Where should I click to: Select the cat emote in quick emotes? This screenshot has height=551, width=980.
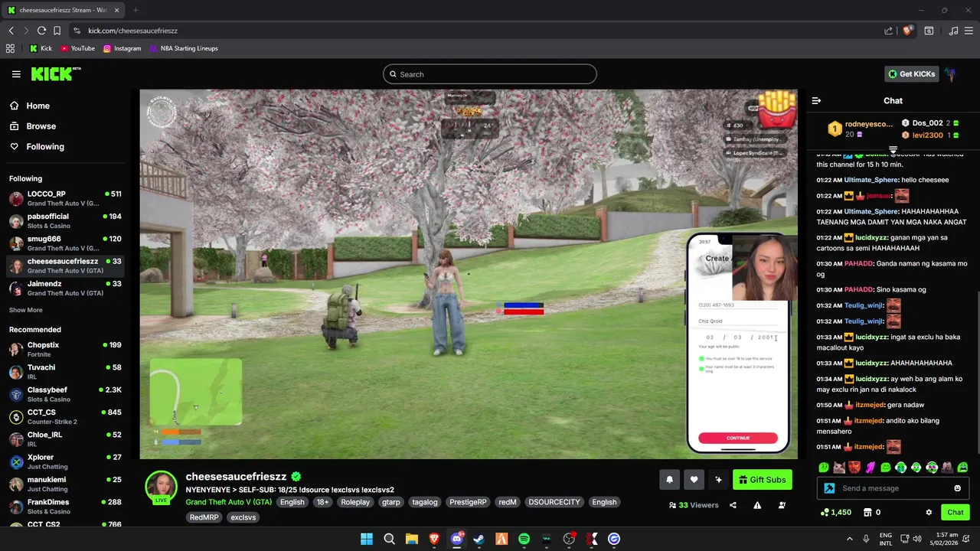pos(839,468)
